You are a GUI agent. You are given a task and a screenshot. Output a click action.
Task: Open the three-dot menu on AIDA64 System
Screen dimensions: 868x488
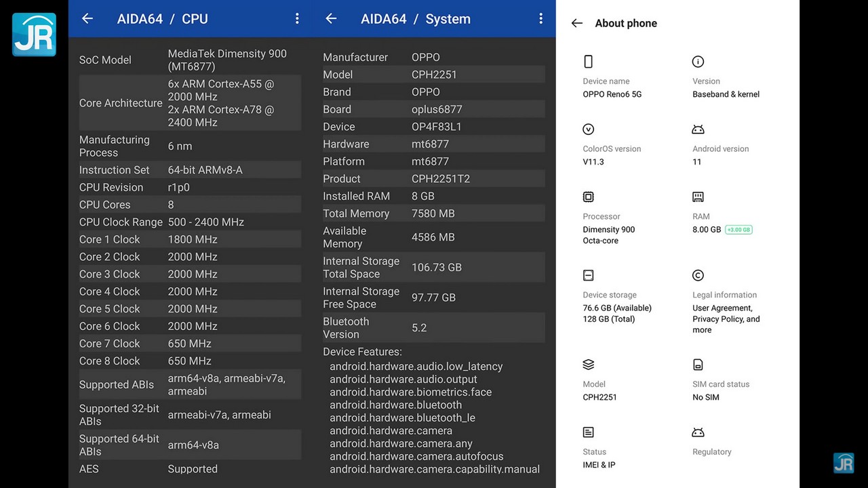pos(540,19)
